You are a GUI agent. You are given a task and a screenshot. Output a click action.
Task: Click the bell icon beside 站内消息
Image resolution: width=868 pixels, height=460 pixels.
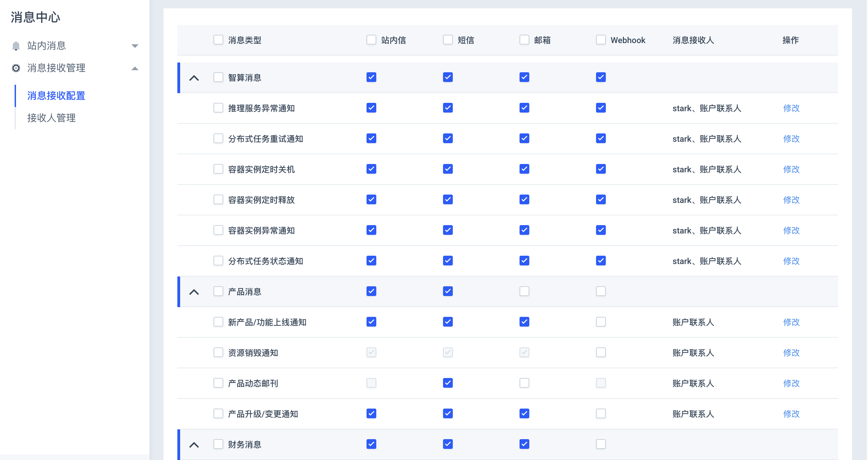click(16, 46)
